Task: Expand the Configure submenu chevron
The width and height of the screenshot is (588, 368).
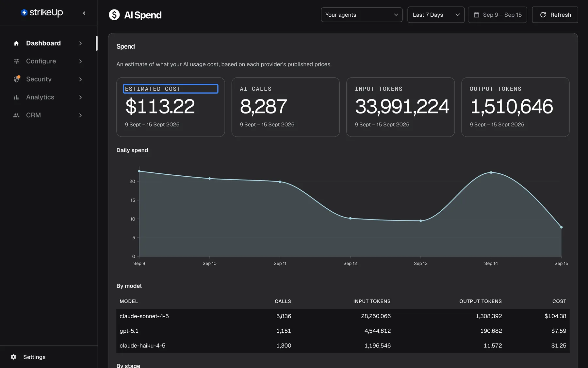Action: point(80,61)
